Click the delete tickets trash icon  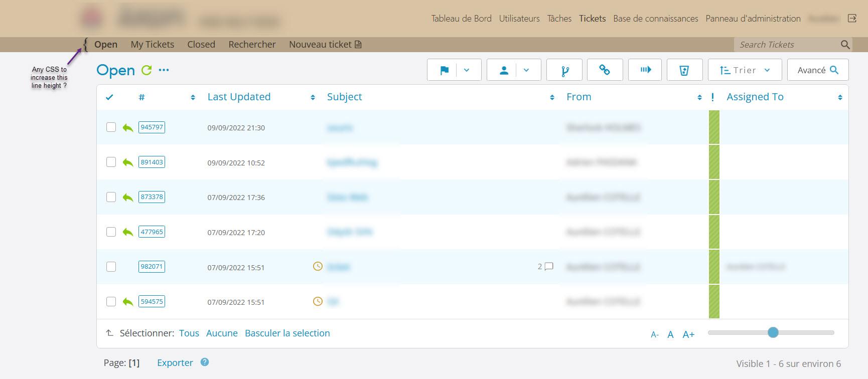pyautogui.click(x=684, y=70)
